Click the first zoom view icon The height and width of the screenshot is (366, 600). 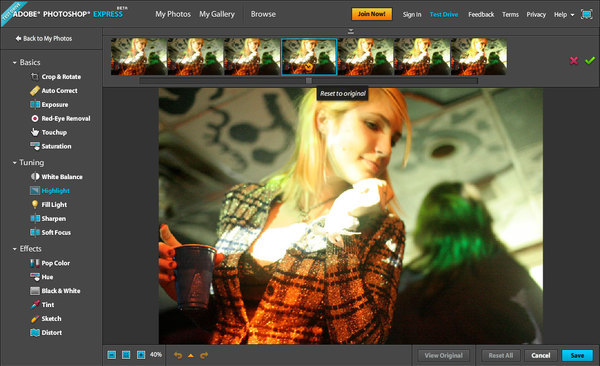tap(111, 355)
